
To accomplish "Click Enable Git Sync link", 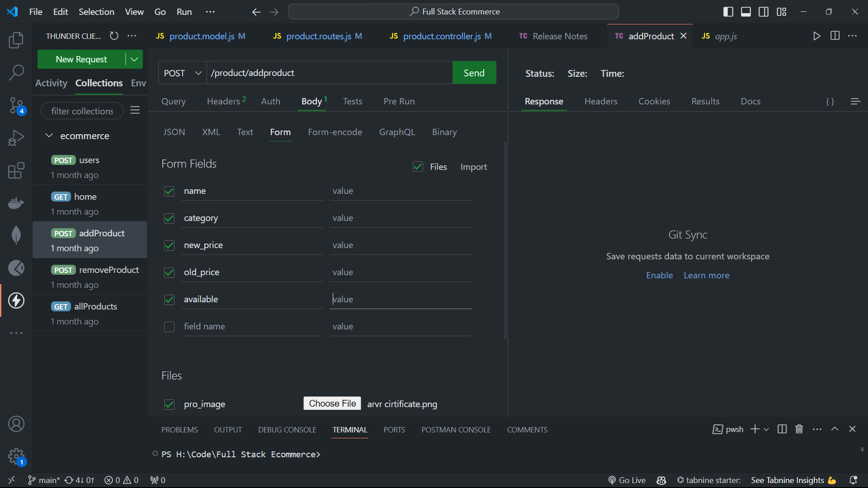I will pos(660,275).
